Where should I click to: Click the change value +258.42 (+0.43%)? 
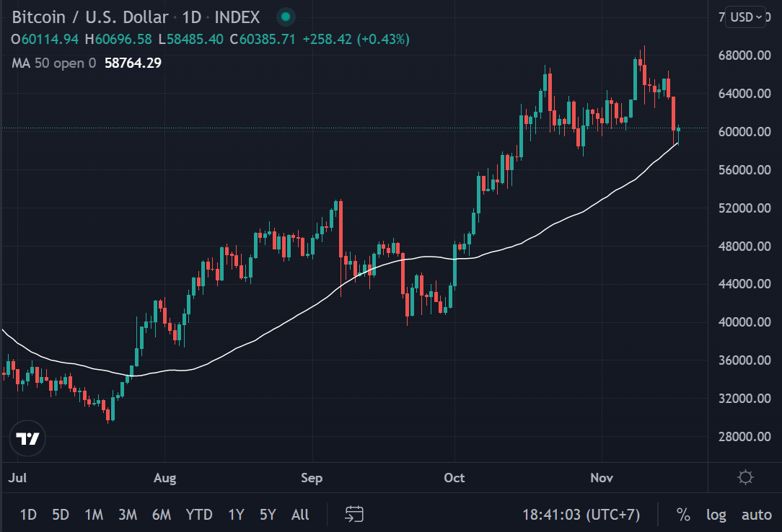point(356,40)
